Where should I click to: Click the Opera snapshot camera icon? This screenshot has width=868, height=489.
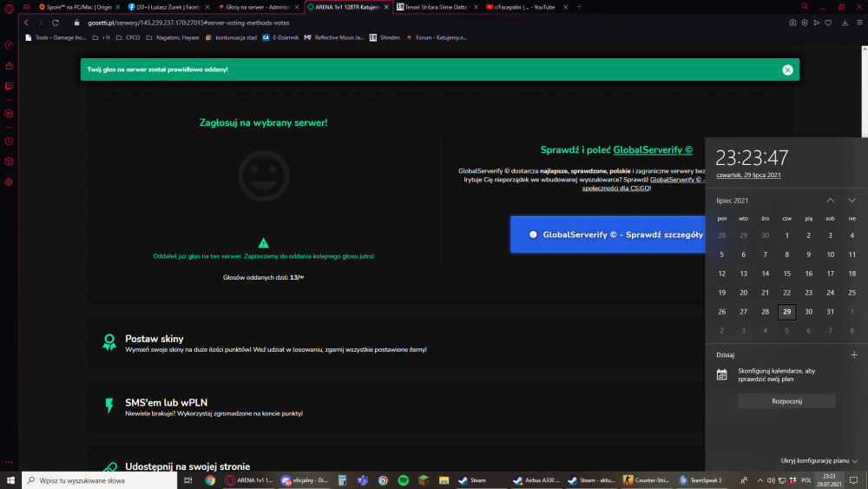point(792,23)
